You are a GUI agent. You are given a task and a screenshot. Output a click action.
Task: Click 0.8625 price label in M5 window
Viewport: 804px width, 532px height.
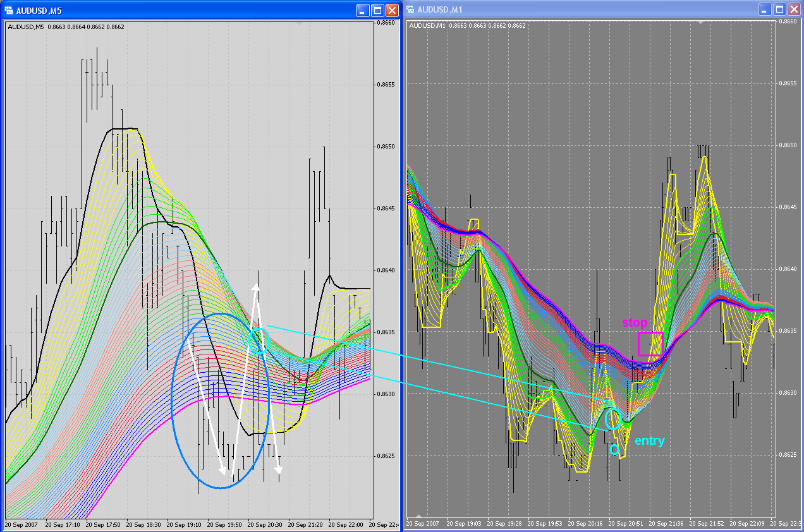pyautogui.click(x=386, y=456)
